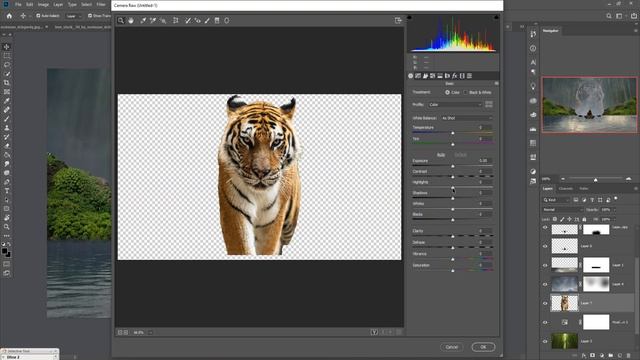Open the File menu
The width and height of the screenshot is (640, 360).
point(18,4)
